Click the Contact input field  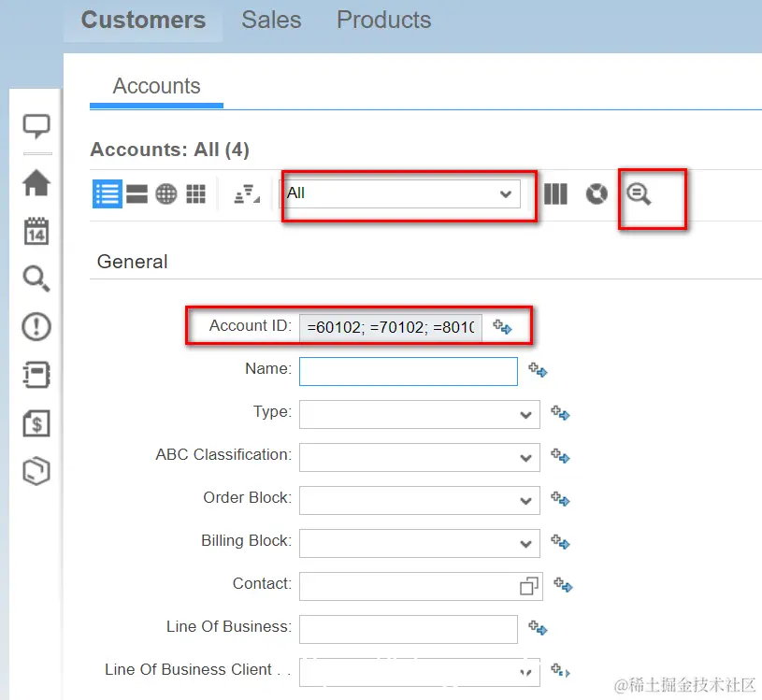coord(421,586)
